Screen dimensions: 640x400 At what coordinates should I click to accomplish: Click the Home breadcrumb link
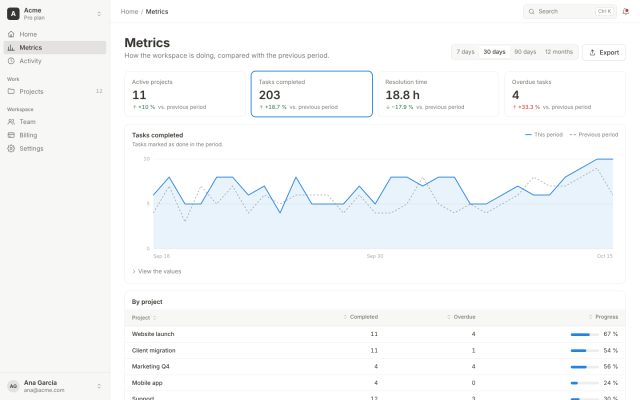point(129,11)
